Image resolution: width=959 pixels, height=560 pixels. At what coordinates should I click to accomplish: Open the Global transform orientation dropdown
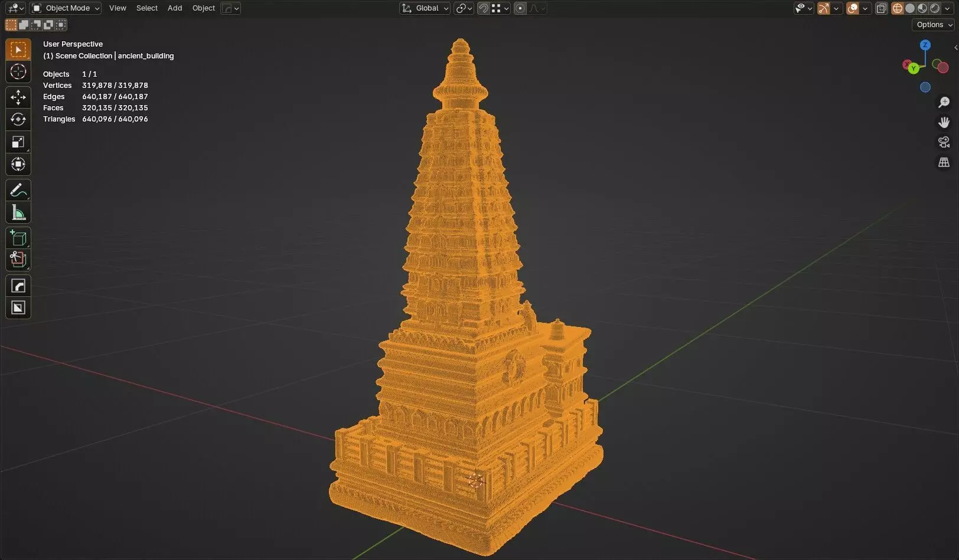pyautogui.click(x=425, y=8)
